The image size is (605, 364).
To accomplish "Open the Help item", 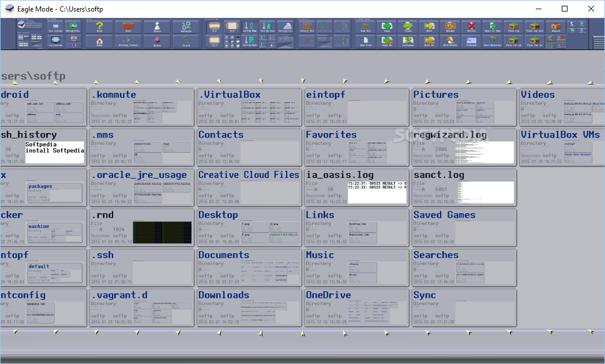I will tap(99, 27).
